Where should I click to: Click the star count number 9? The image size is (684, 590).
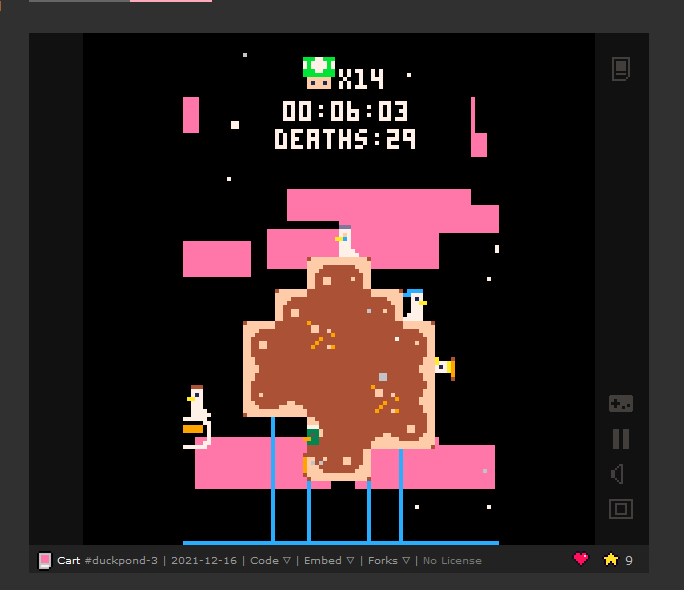[x=629, y=560]
